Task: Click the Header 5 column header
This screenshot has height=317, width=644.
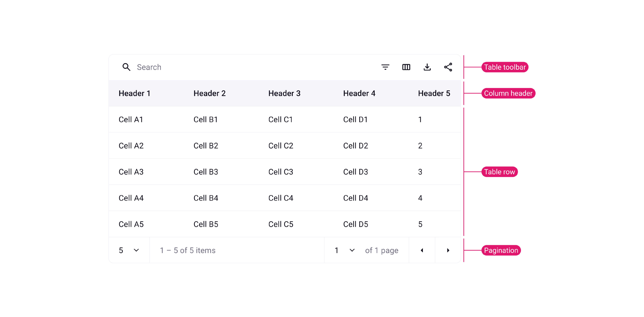Action: click(x=434, y=93)
